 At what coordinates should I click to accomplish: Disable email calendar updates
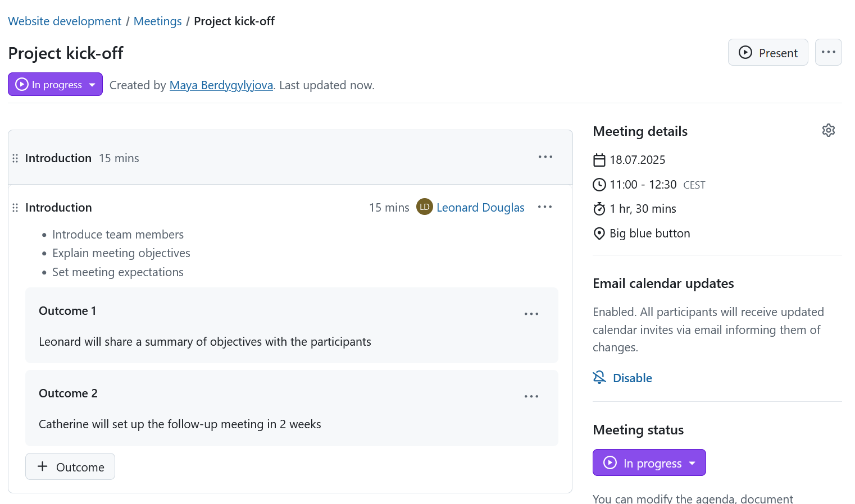(x=631, y=378)
